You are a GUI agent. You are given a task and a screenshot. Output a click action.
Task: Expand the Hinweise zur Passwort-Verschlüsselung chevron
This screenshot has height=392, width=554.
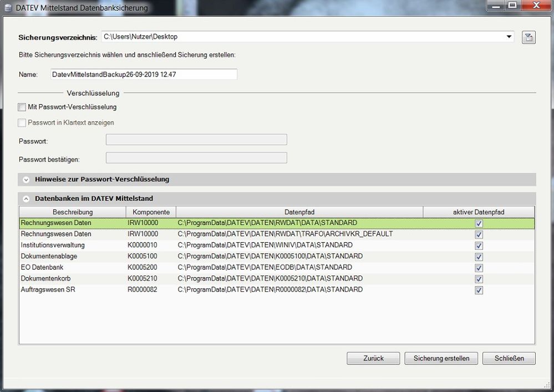click(x=26, y=180)
